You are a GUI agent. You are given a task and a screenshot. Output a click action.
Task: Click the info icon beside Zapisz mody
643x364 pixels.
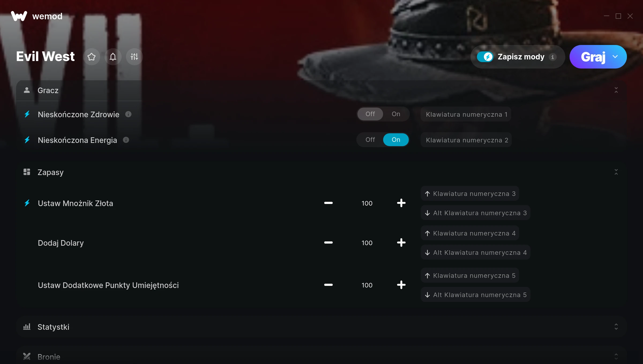coord(552,57)
